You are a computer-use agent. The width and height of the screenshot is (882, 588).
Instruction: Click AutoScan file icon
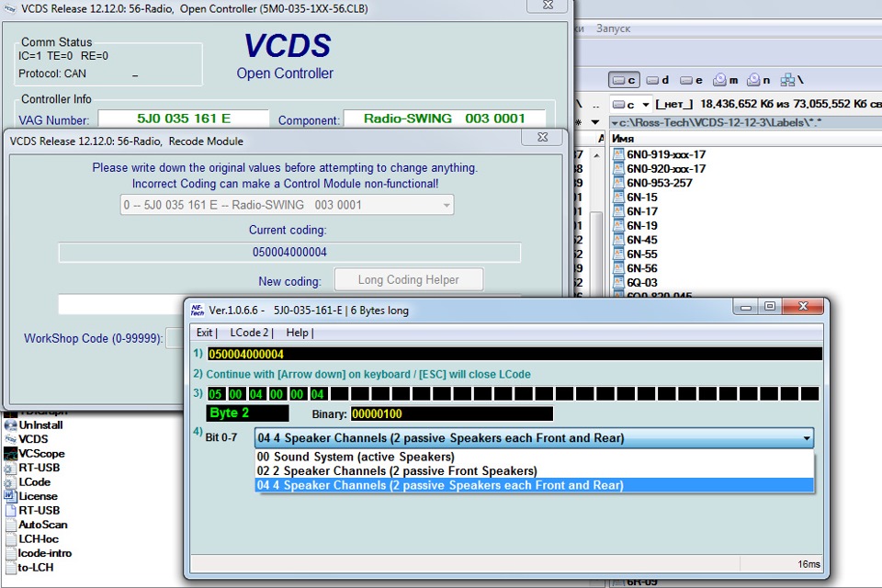(10, 525)
